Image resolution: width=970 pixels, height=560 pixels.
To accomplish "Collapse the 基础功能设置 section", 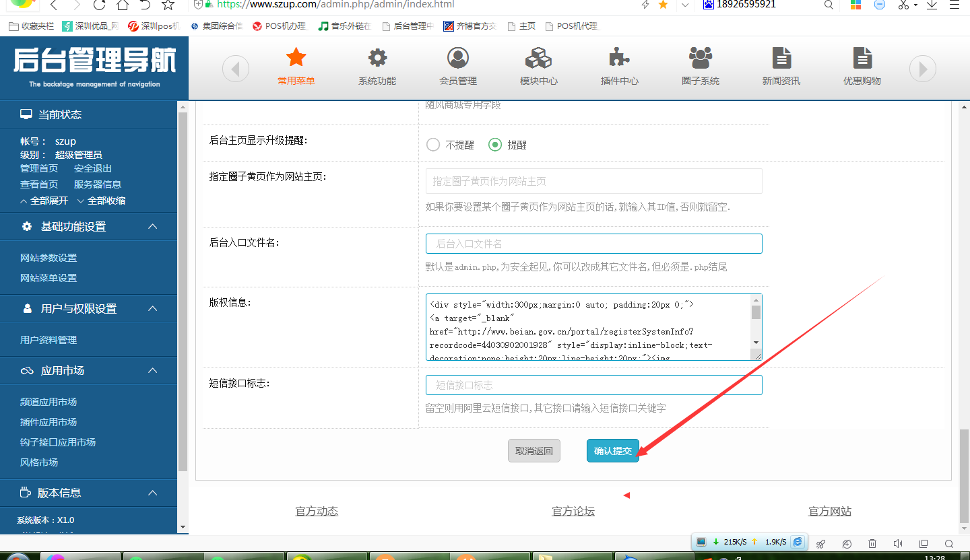I will click(153, 227).
